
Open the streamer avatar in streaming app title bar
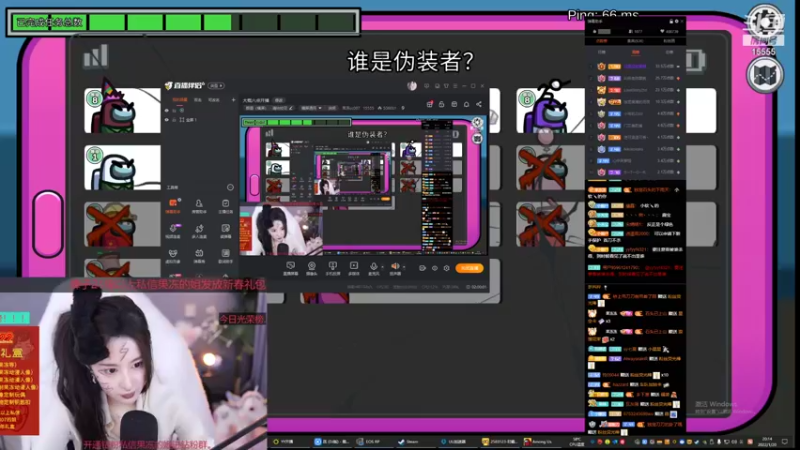(412, 86)
